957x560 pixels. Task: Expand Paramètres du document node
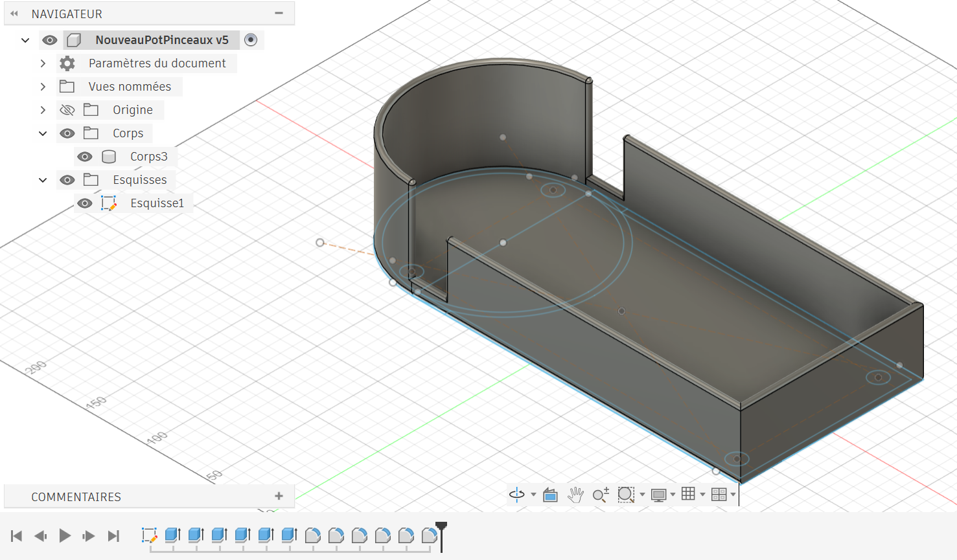point(43,63)
